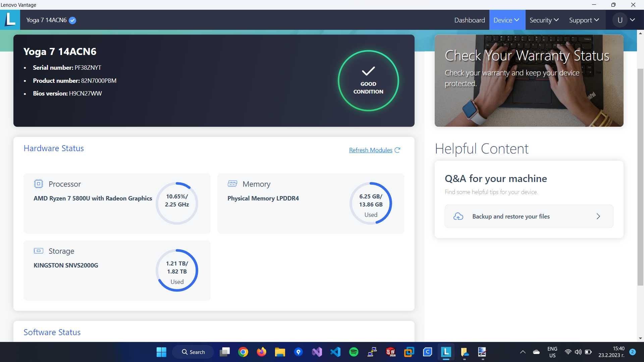This screenshot has height=362, width=644.
Task: Open the Check Your Warranty Status banner
Action: coord(529,81)
